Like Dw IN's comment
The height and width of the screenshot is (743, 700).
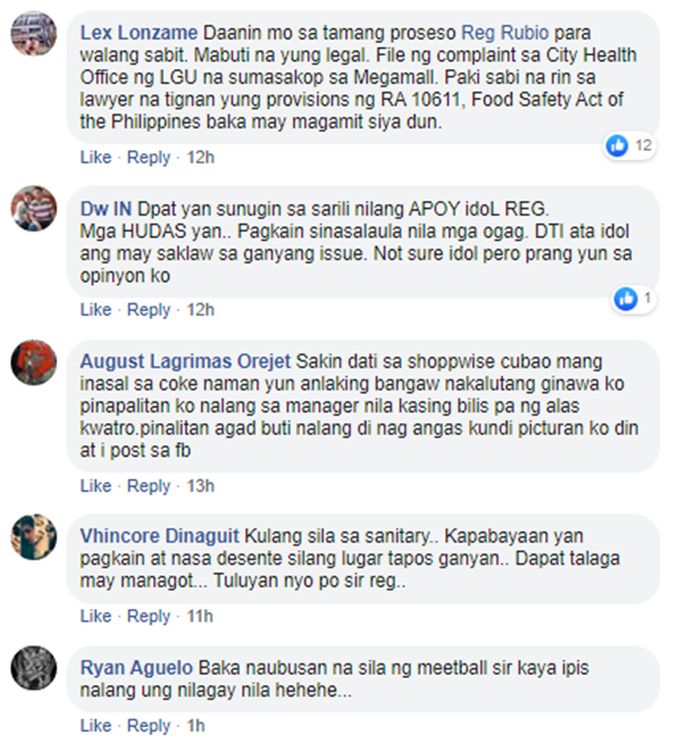coord(95,309)
